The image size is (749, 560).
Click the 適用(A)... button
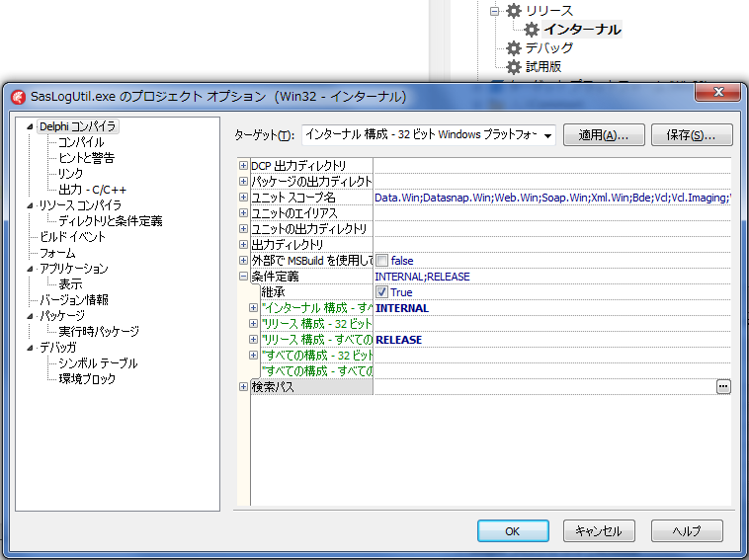(604, 135)
